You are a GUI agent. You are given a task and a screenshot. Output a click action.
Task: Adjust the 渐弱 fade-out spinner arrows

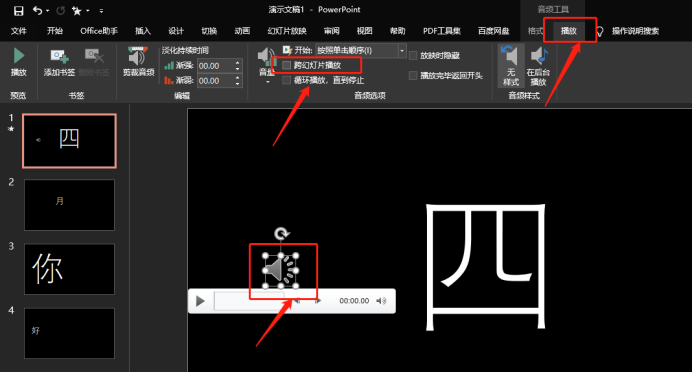[x=238, y=81]
